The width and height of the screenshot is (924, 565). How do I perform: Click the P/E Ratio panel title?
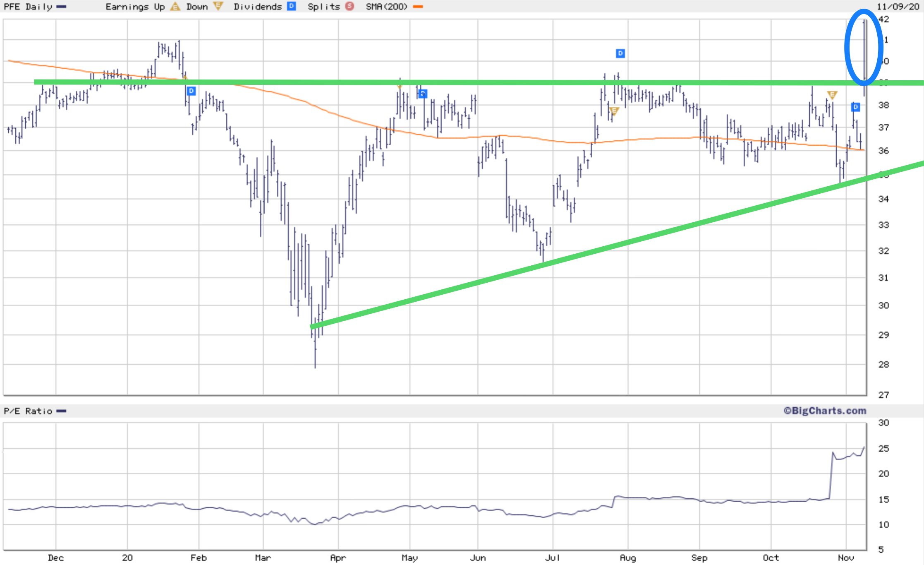(x=28, y=411)
